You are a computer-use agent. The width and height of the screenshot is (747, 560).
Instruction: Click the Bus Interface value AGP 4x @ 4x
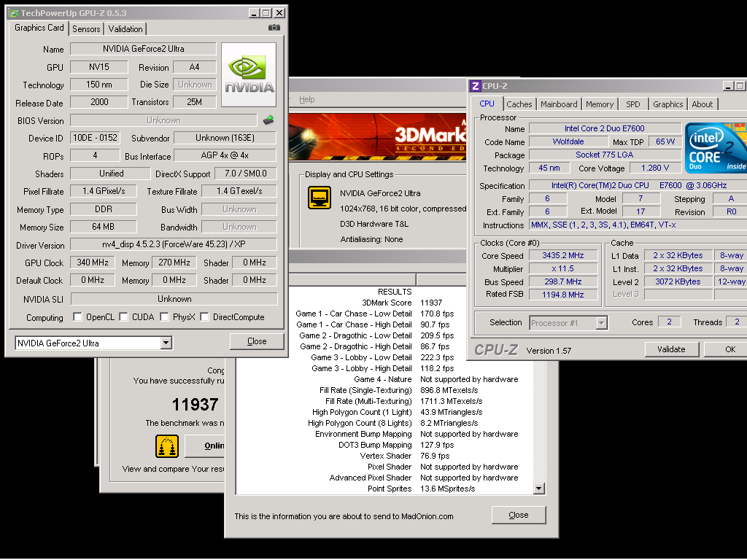(x=225, y=155)
